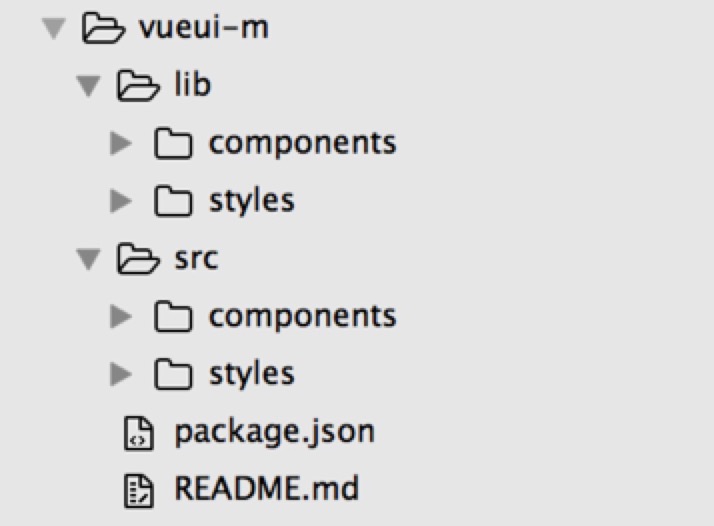This screenshot has width=714, height=526.
Task: Click folder icon for styles under lib
Action: point(174,201)
